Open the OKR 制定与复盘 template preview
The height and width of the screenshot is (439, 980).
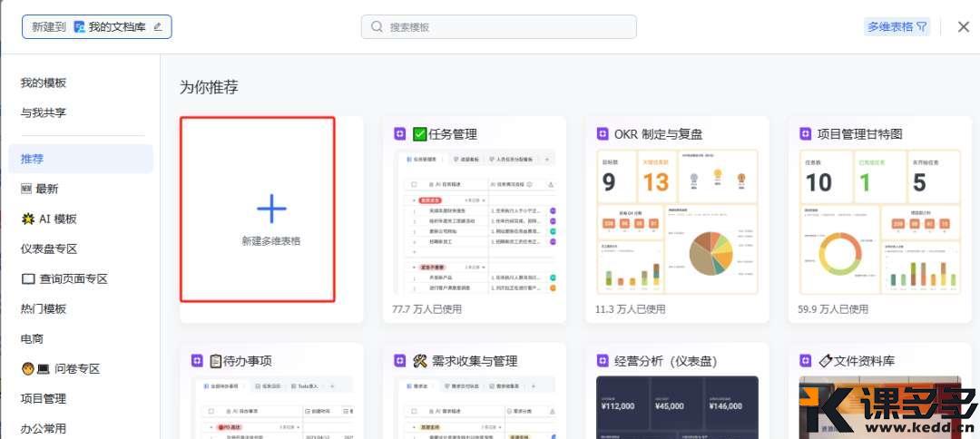[678, 221]
